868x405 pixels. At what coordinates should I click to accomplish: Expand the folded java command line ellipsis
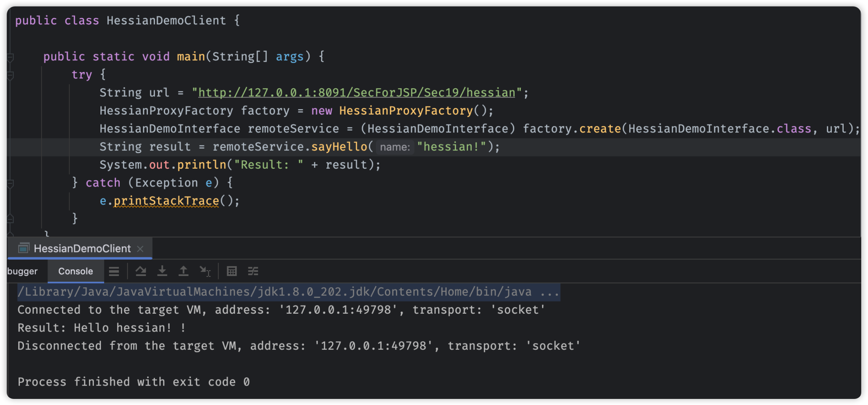pos(550,292)
